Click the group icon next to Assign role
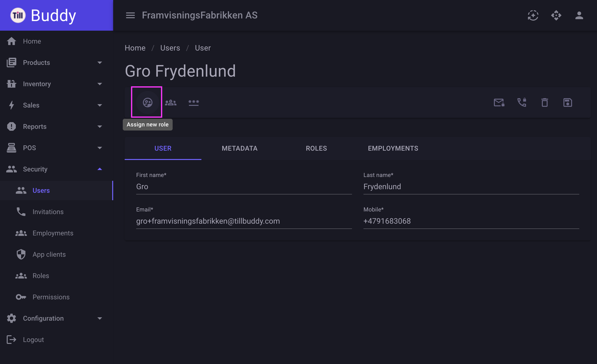The width and height of the screenshot is (597, 364). 170,102
